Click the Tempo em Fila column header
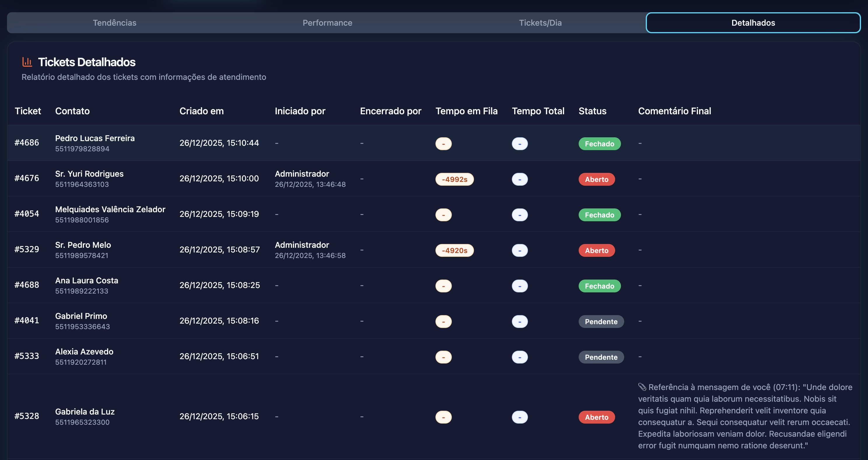 point(466,111)
